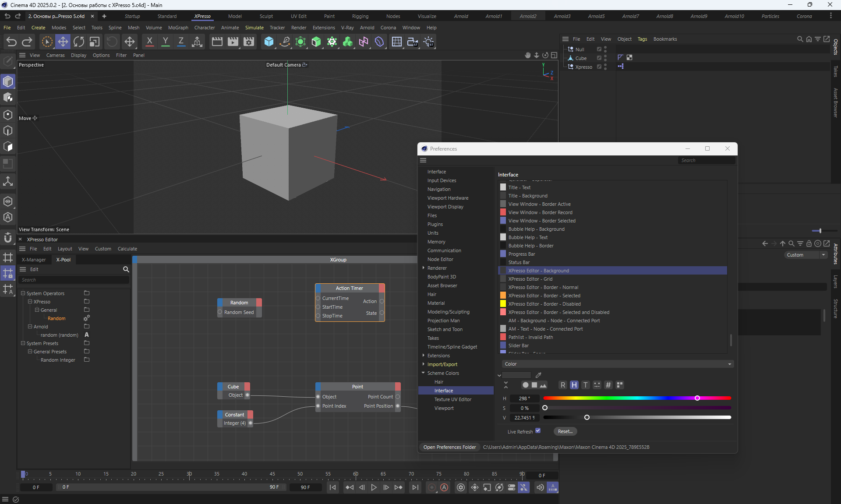Toggle the Live Refresh checkbox
Screen dimensions: 841x504
coord(538,431)
